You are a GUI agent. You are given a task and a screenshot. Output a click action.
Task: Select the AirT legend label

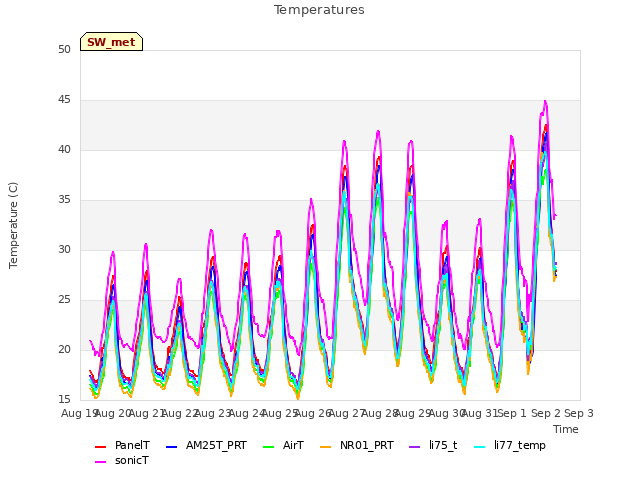click(x=293, y=445)
